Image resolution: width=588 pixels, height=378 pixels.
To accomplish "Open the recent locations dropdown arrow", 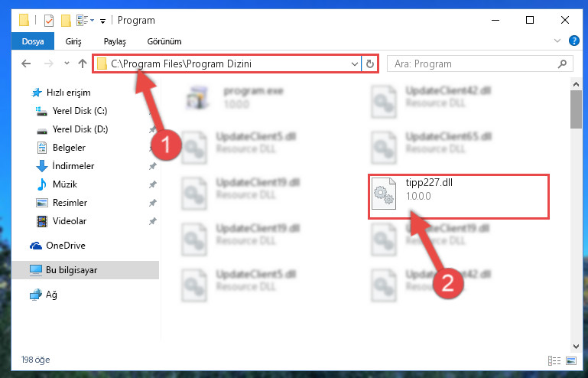I will coord(67,64).
